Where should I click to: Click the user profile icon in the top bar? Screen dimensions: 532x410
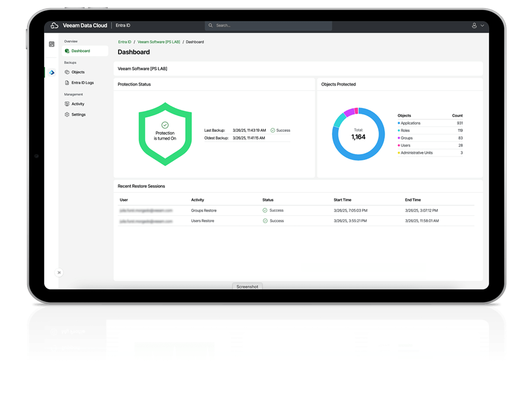coord(474,25)
